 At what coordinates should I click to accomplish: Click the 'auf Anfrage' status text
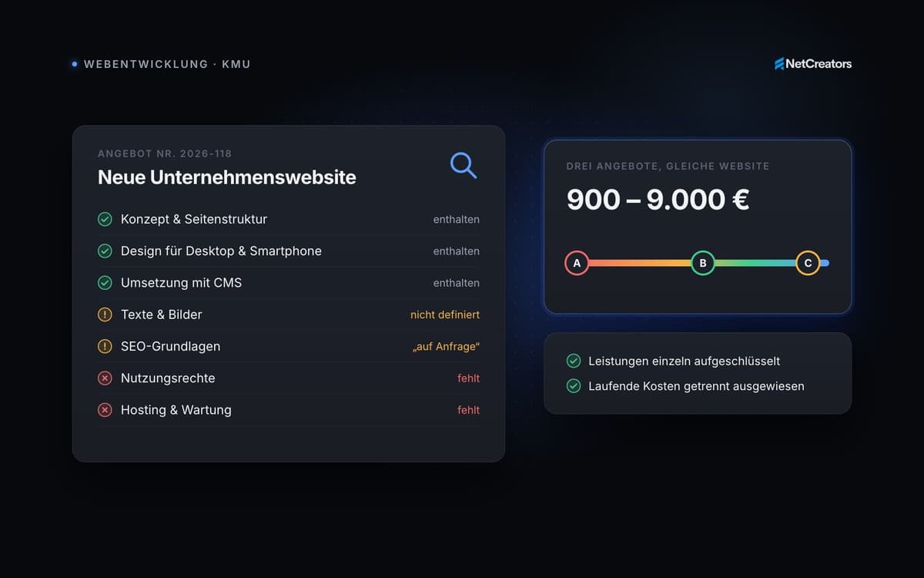click(x=447, y=347)
